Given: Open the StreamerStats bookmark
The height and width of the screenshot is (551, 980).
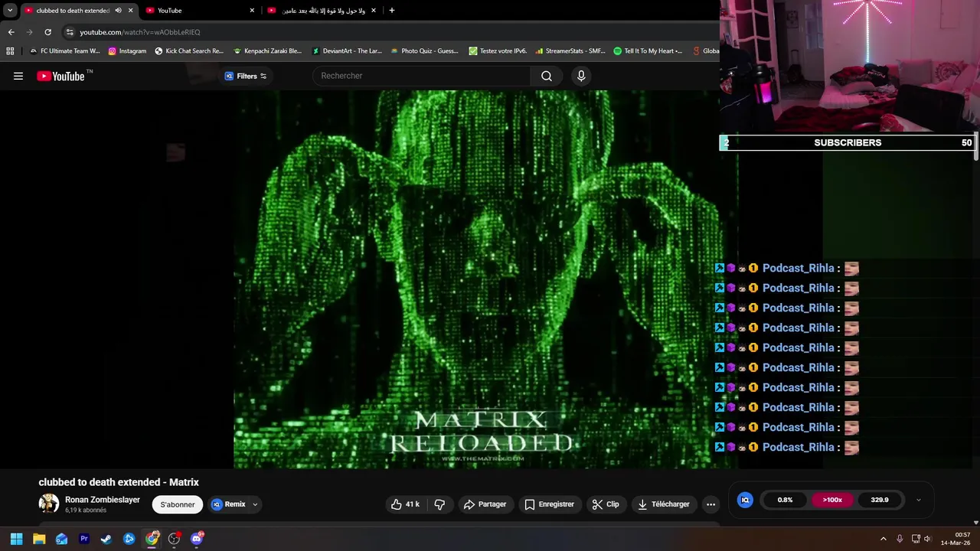Looking at the screenshot, I should coord(570,51).
